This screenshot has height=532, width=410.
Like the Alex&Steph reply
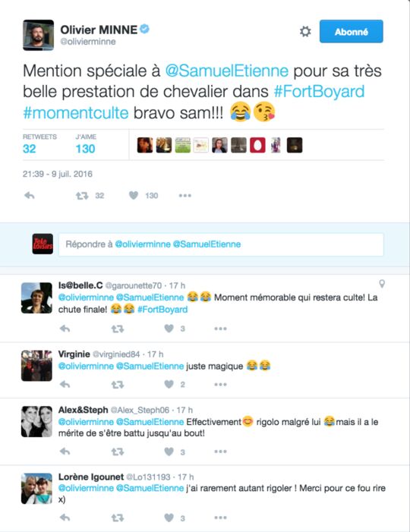[169, 452]
